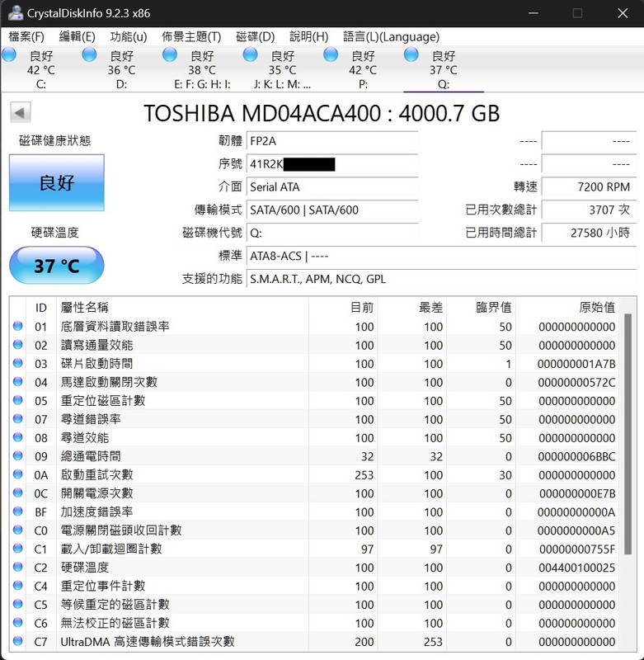Click the CrystalDiskInfo app icon in the title bar

click(x=15, y=12)
